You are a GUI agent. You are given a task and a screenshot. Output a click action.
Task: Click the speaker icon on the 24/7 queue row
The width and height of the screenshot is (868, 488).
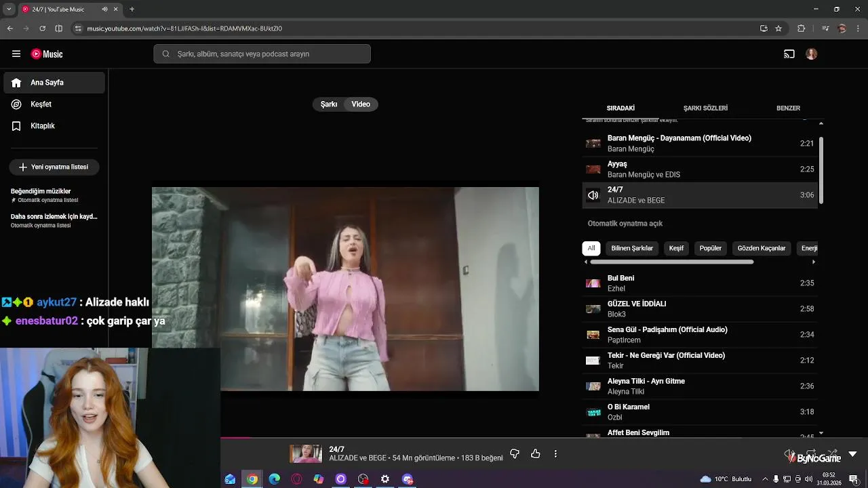pos(593,195)
